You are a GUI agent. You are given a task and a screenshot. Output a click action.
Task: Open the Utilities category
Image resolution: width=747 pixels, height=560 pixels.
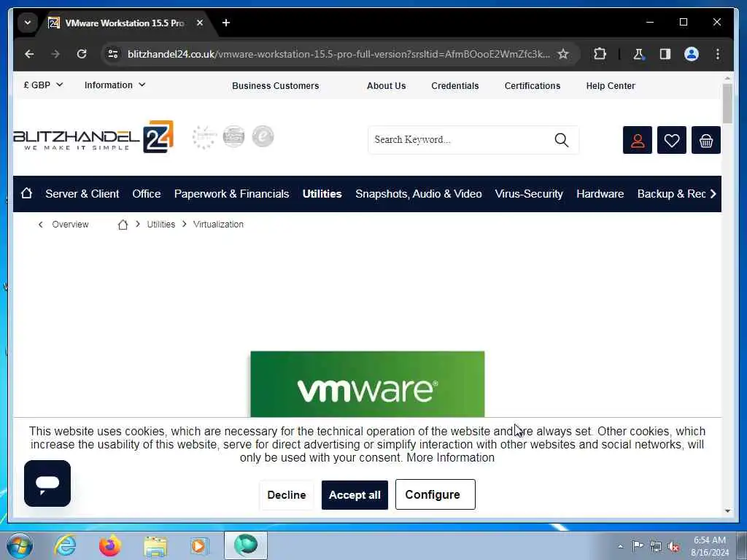click(x=322, y=194)
